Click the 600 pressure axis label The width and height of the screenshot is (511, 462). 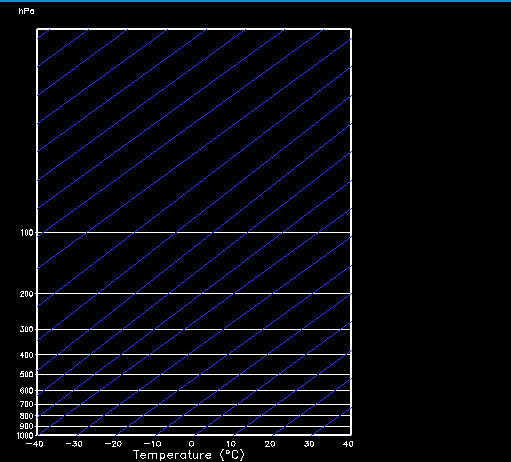[x=27, y=390]
